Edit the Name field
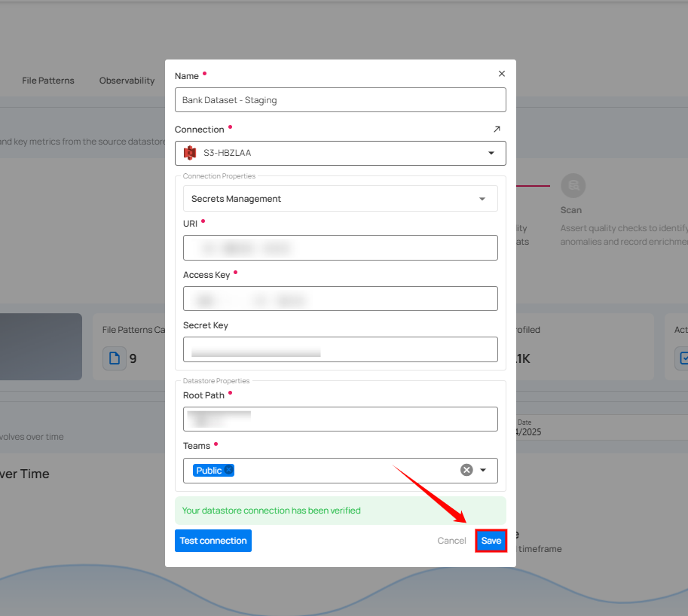This screenshot has height=616, width=688. (340, 100)
